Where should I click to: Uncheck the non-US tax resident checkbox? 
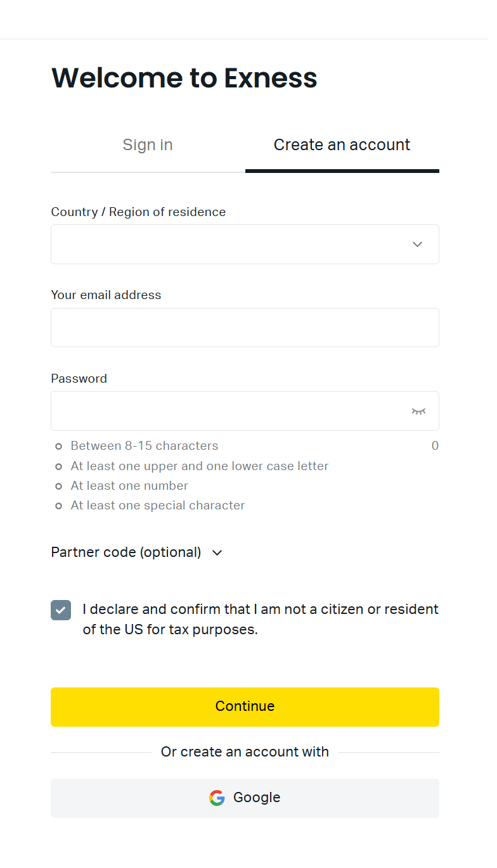click(61, 610)
